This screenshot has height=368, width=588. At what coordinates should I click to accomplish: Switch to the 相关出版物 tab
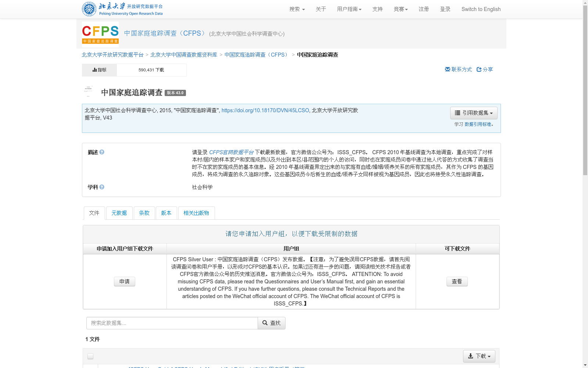tap(196, 213)
